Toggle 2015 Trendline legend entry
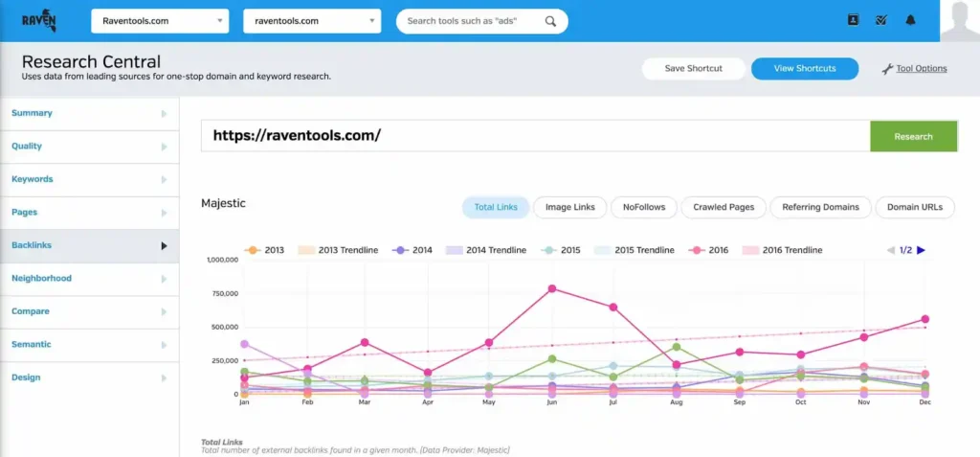Image resolution: width=980 pixels, height=457 pixels. click(x=635, y=250)
